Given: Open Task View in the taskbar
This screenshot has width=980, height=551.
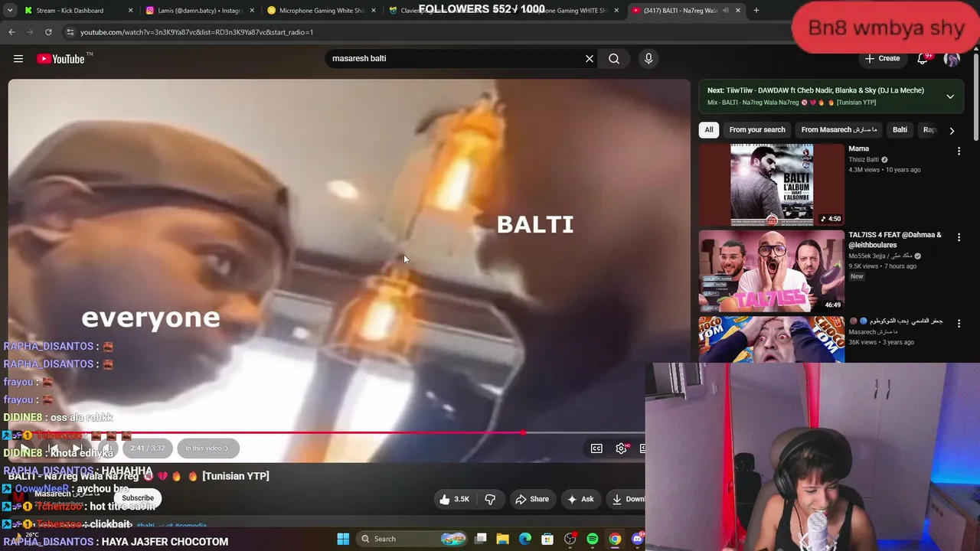Looking at the screenshot, I should (x=481, y=539).
